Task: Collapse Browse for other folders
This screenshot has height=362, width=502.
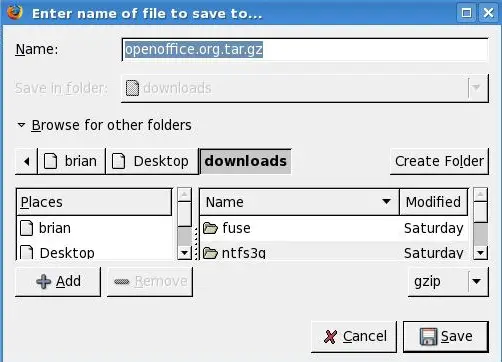Action: [x=21, y=125]
